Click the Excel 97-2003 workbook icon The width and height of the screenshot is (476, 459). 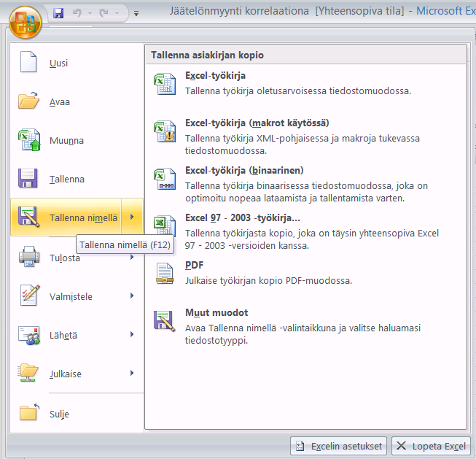(x=165, y=224)
